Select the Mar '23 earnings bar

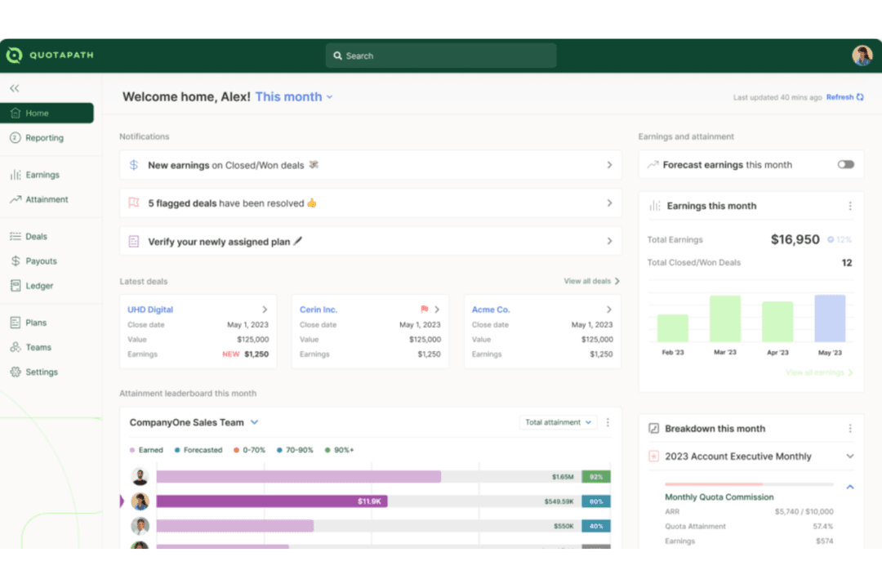(725, 318)
